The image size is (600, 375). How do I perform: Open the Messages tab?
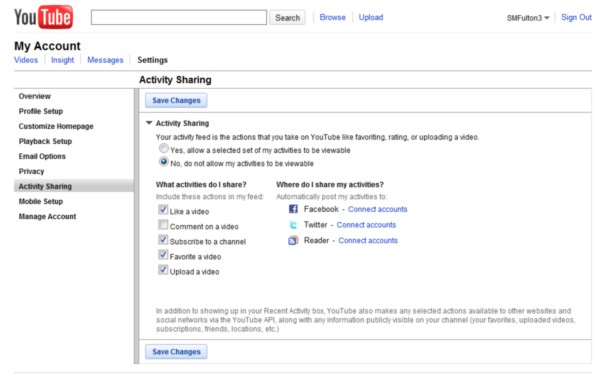pyautogui.click(x=105, y=60)
